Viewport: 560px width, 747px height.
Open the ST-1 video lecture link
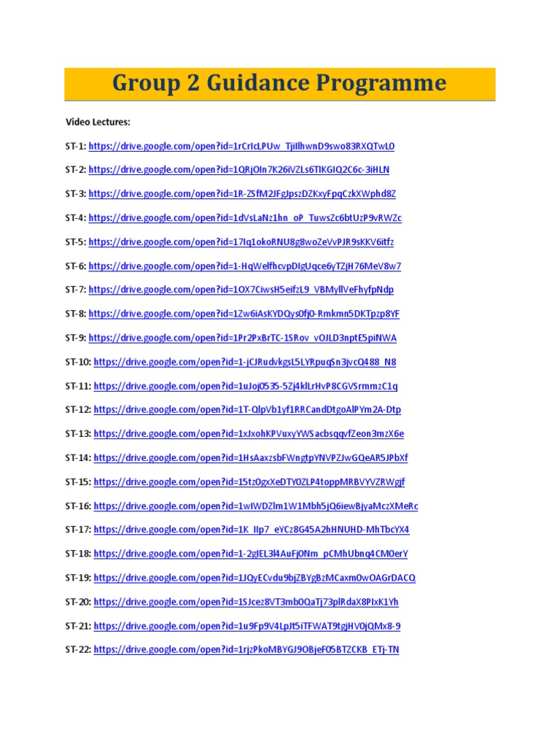pyautogui.click(x=241, y=146)
